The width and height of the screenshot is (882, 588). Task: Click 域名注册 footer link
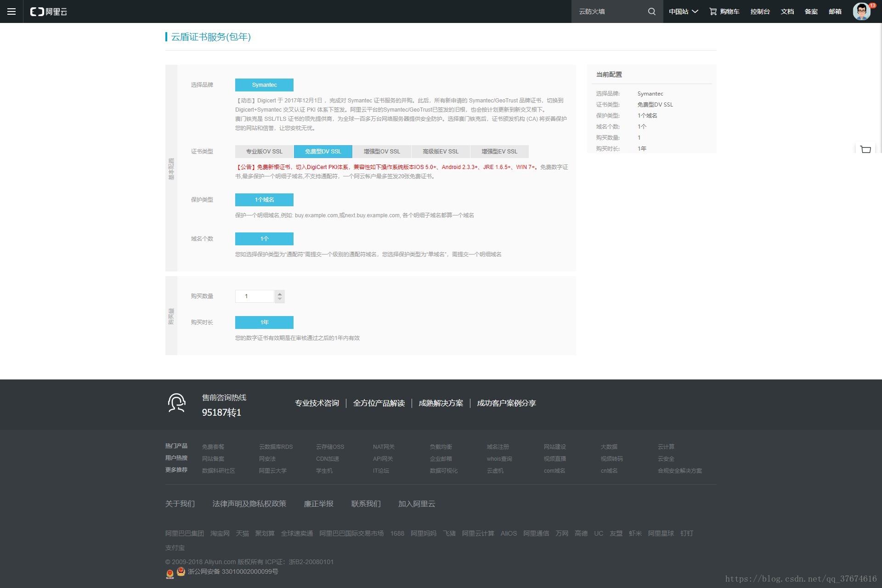pyautogui.click(x=498, y=447)
